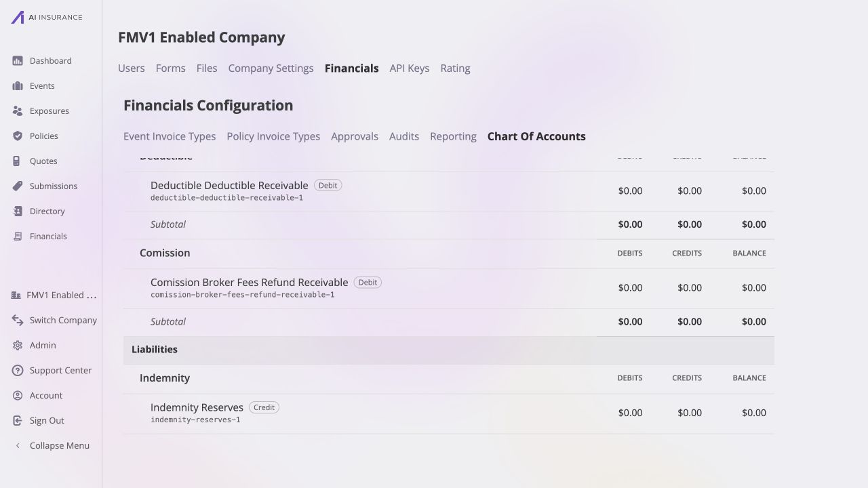Click the Indemnity Reserves account name
The height and width of the screenshot is (488, 868).
197,408
